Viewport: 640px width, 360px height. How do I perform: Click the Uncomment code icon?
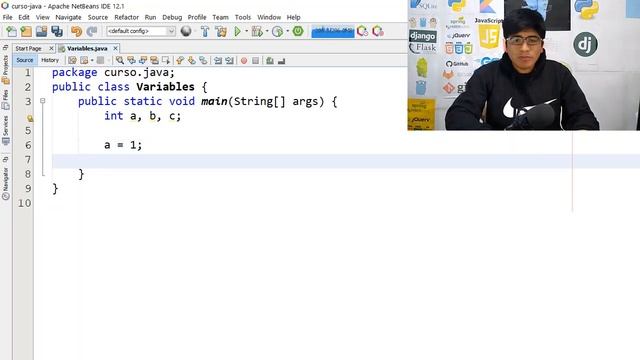click(x=281, y=60)
